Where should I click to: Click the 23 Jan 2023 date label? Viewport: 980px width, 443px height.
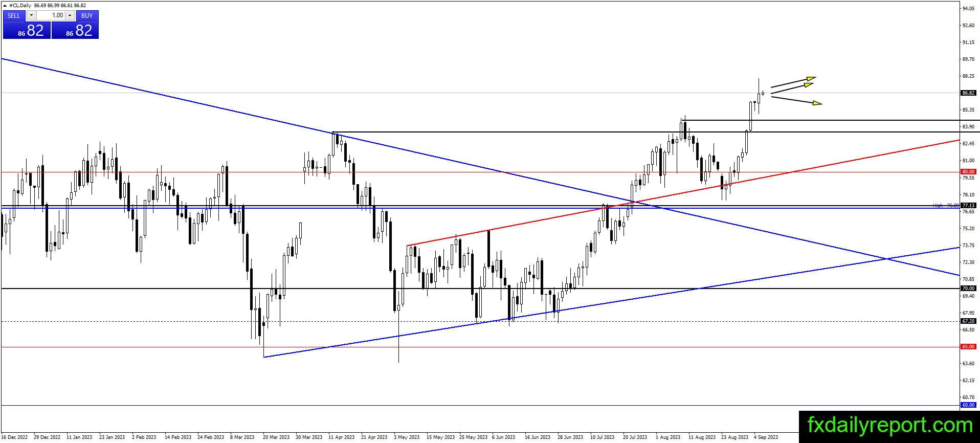(x=112, y=437)
